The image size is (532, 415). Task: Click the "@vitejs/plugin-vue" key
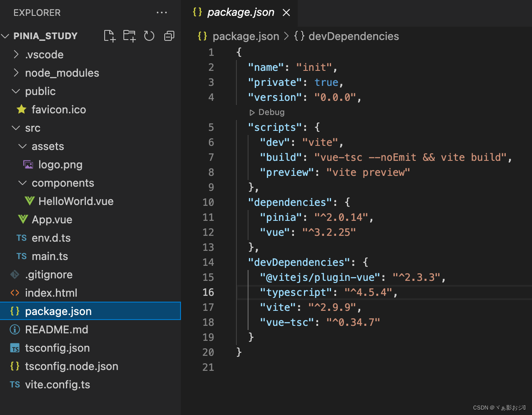(320, 277)
